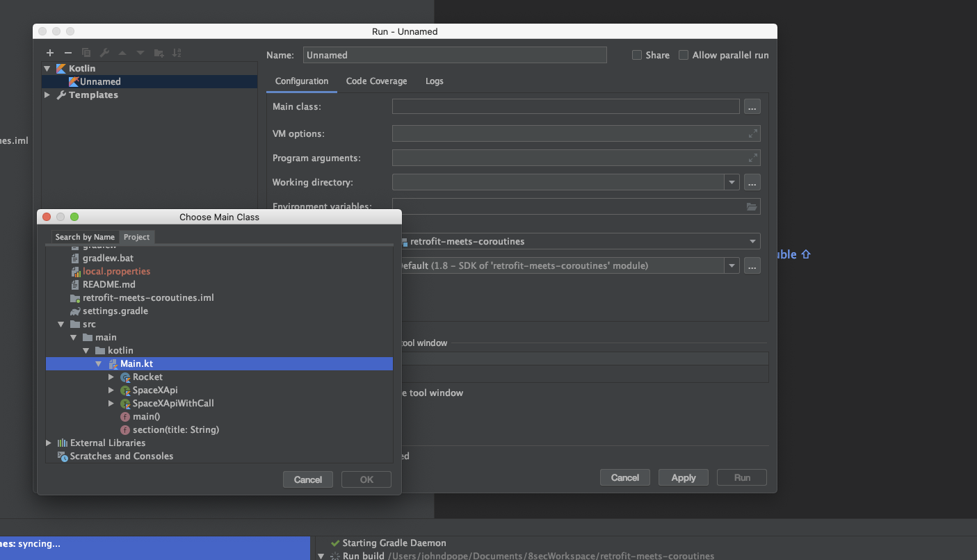The height and width of the screenshot is (560, 977).
Task: Collapse the Kotlin configurations node
Action: pos(47,69)
